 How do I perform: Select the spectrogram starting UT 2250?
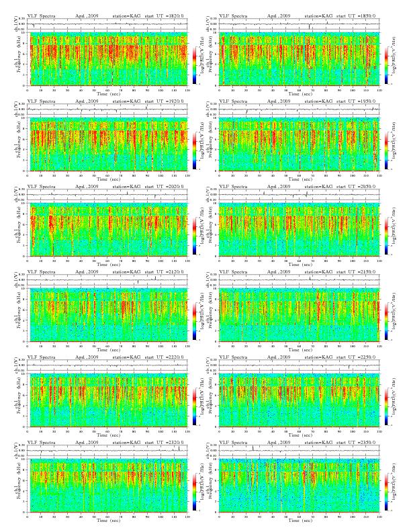coord(299,400)
